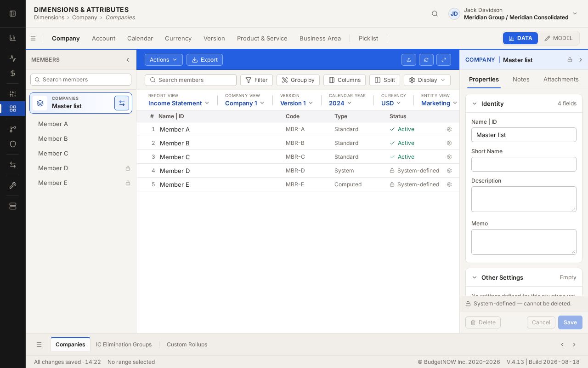Click the search magnifier in header
Screen dimensions: 588x368
pyautogui.click(x=435, y=14)
